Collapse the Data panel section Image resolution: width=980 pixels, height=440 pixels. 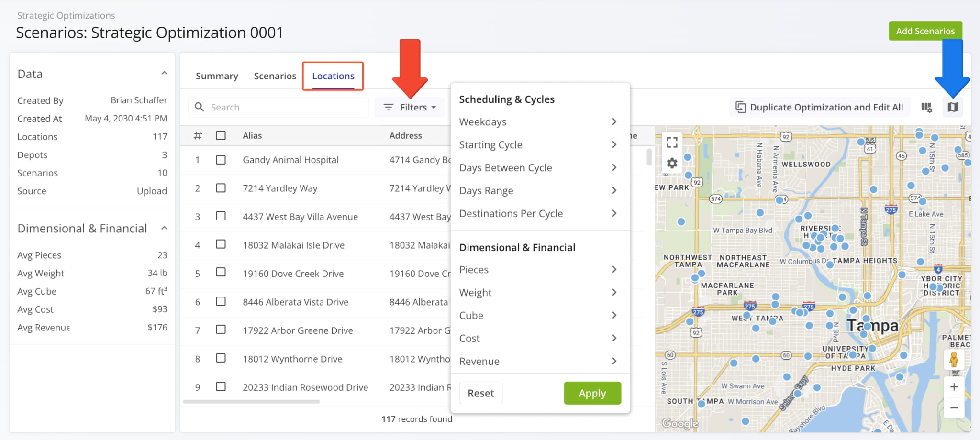click(x=164, y=74)
